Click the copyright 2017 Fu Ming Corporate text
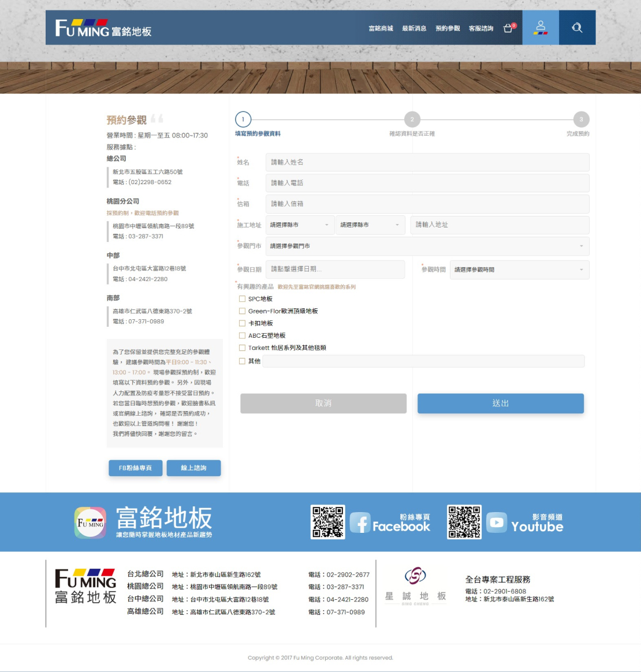This screenshot has width=641, height=672. (320, 658)
